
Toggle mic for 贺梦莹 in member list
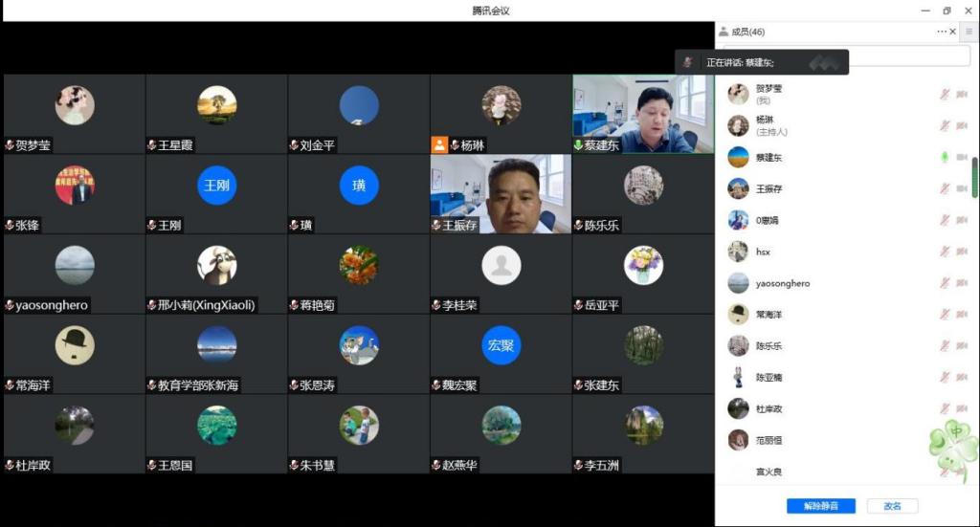945,95
